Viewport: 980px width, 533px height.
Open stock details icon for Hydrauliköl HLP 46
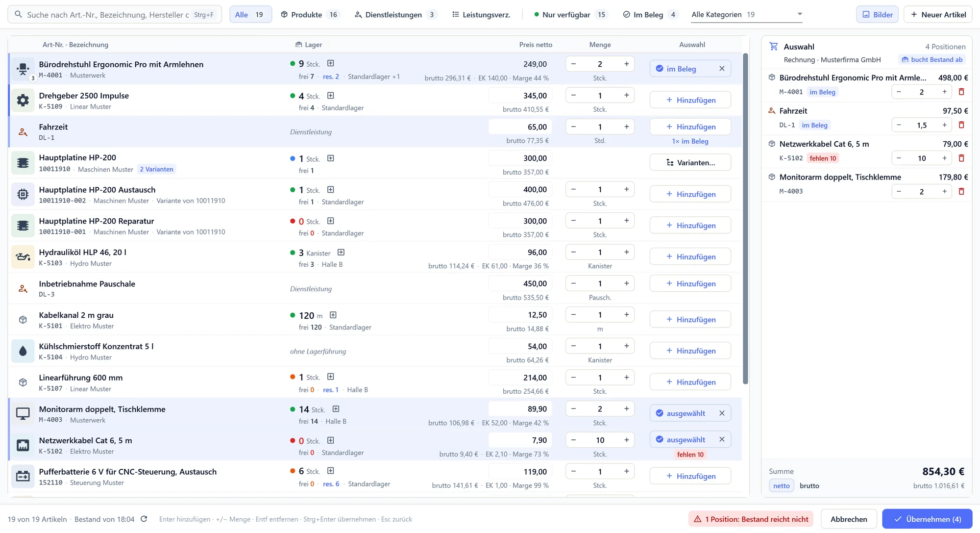coord(341,253)
